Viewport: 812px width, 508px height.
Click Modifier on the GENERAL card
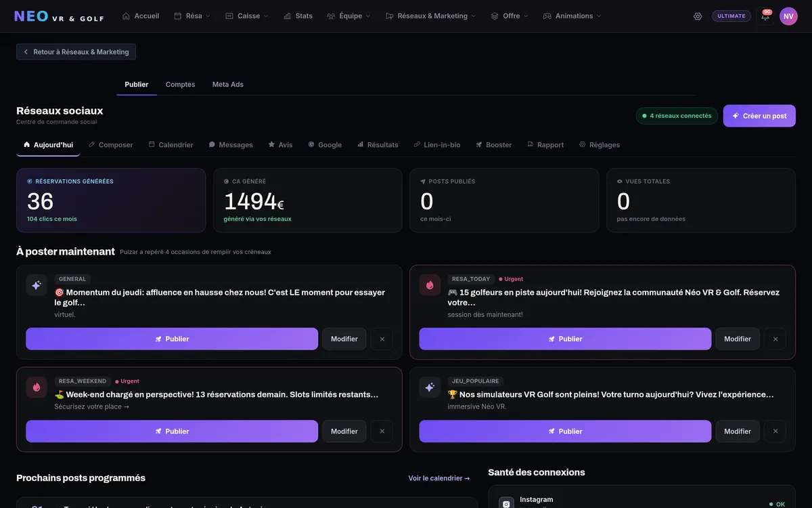click(x=344, y=339)
